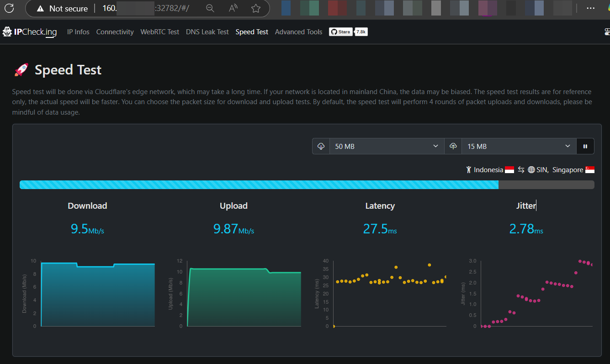Click the cloud upload icon beside 15 MB

tap(453, 146)
